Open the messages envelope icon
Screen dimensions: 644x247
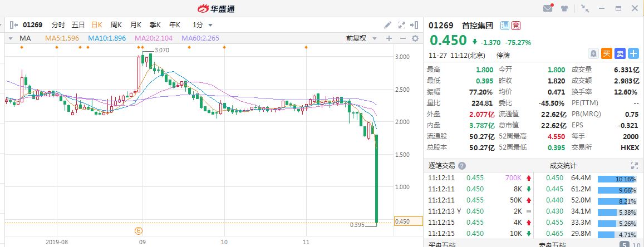(548, 8)
